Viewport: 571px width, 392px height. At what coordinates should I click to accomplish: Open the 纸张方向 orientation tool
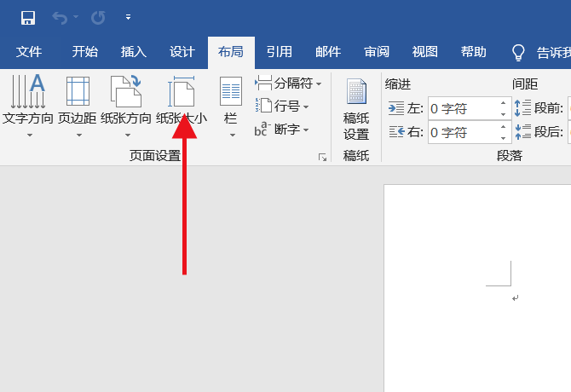click(126, 106)
